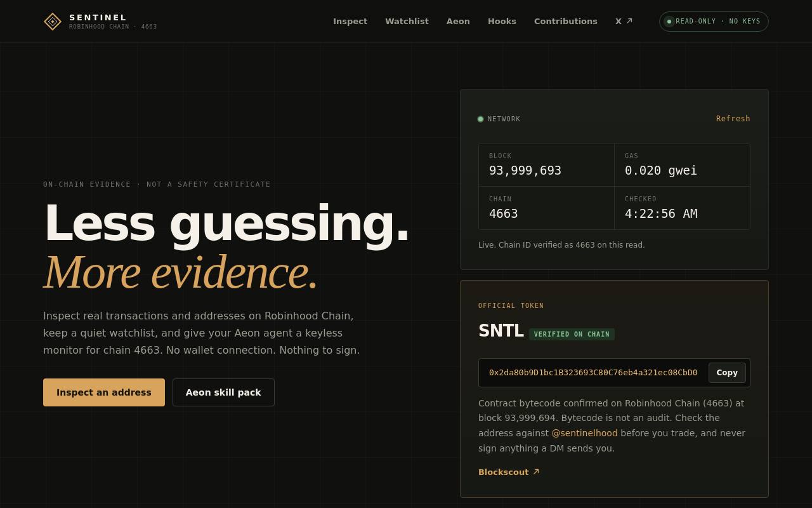Click the arrow icon next to X
The image size is (812, 508).
coord(629,21)
